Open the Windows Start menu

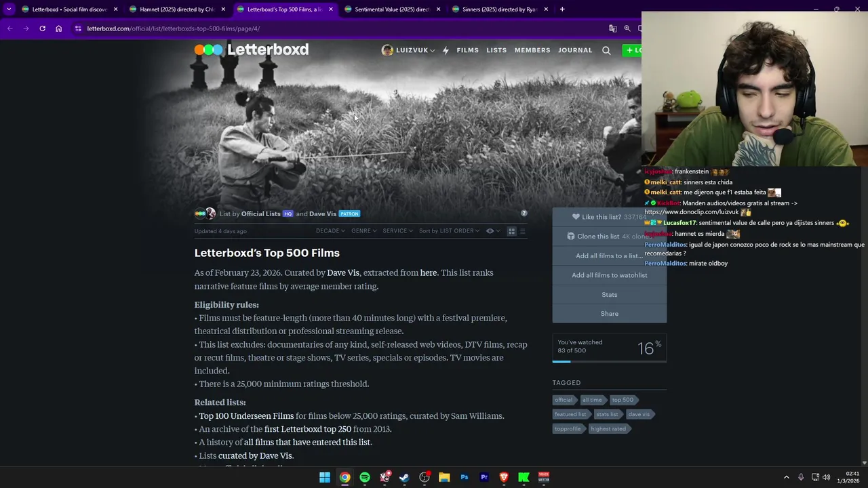point(325,477)
